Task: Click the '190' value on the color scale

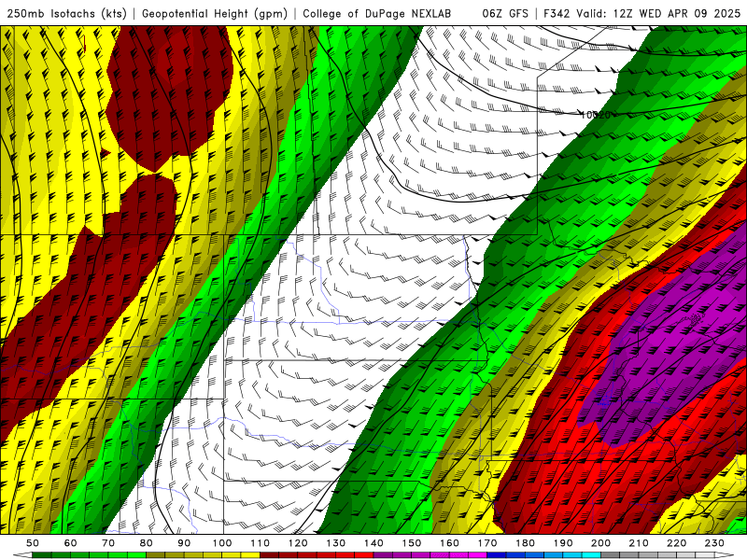Action: pos(563,543)
